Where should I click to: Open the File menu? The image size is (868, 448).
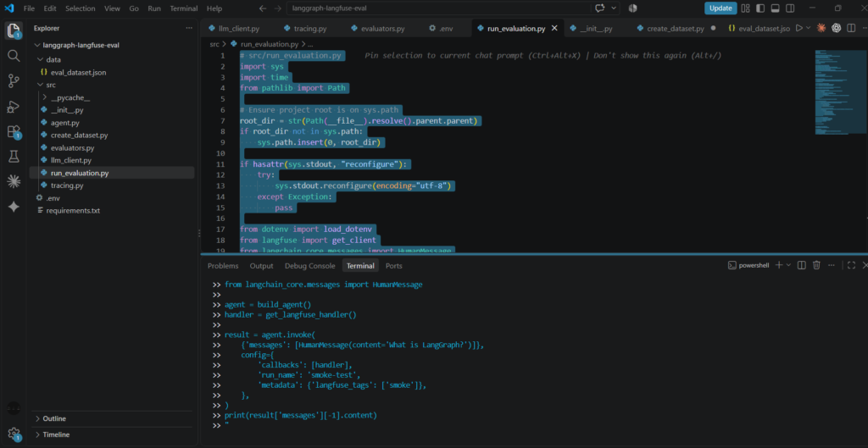[30, 8]
